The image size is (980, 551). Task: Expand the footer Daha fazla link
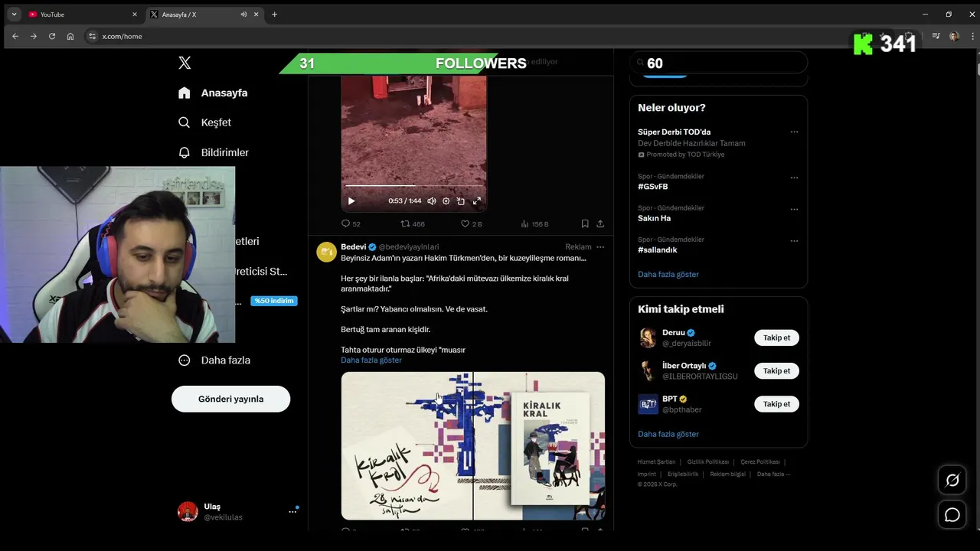pos(773,474)
